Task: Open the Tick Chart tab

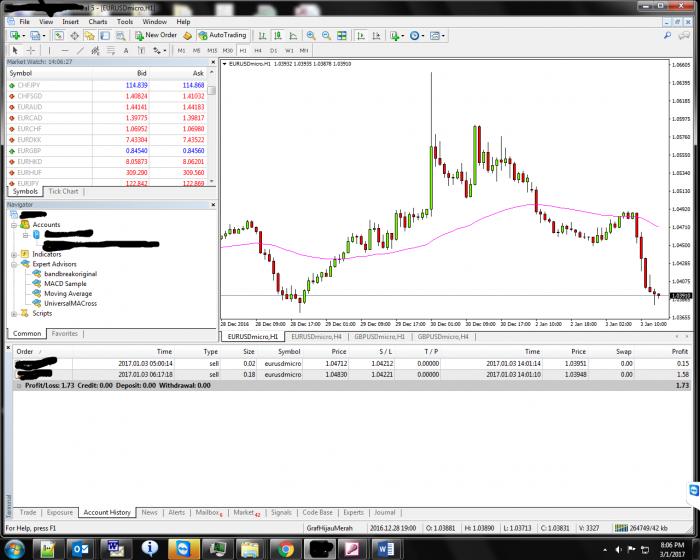Action: [x=63, y=191]
